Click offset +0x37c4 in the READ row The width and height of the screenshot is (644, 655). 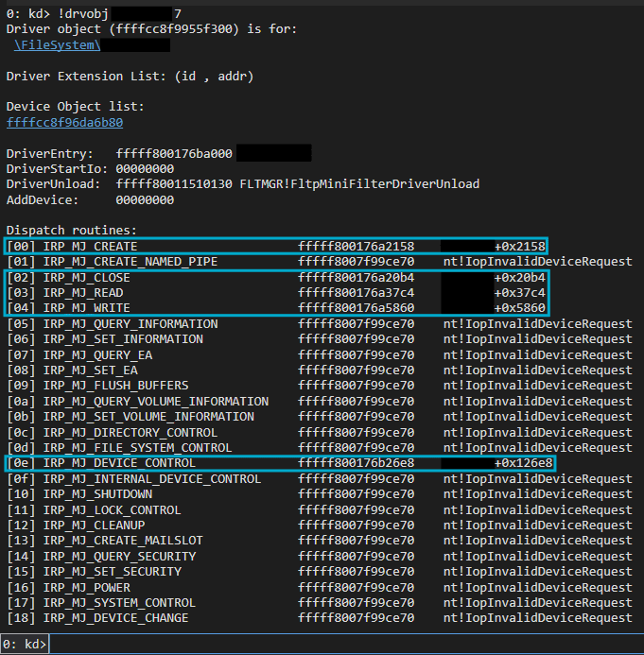pos(520,293)
